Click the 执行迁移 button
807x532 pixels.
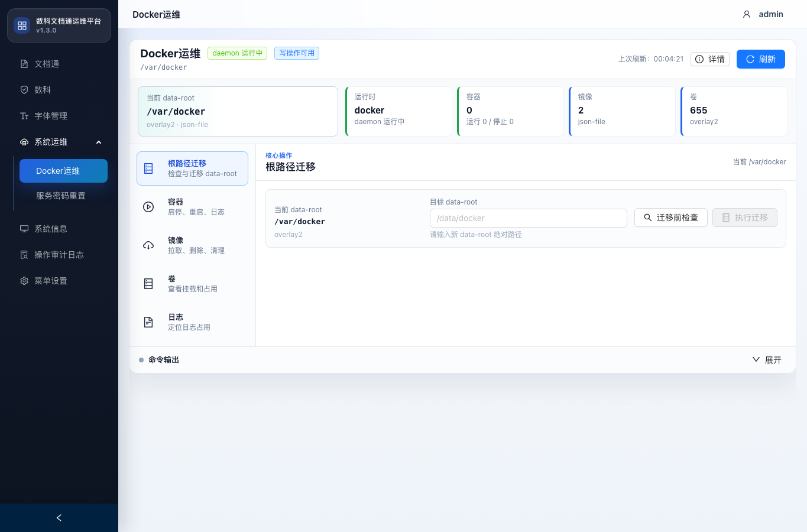[x=745, y=218]
